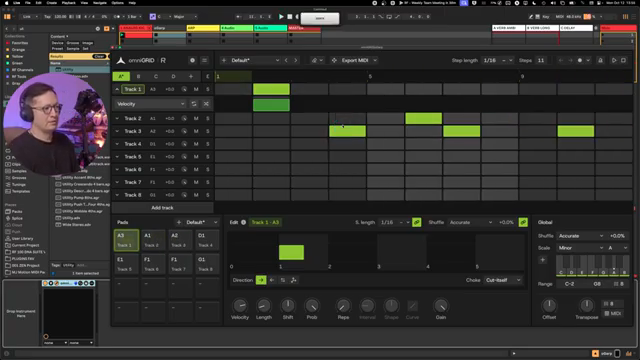Toggle the MIDI button near Transpose
The width and height of the screenshot is (640, 360).
tap(613, 313)
